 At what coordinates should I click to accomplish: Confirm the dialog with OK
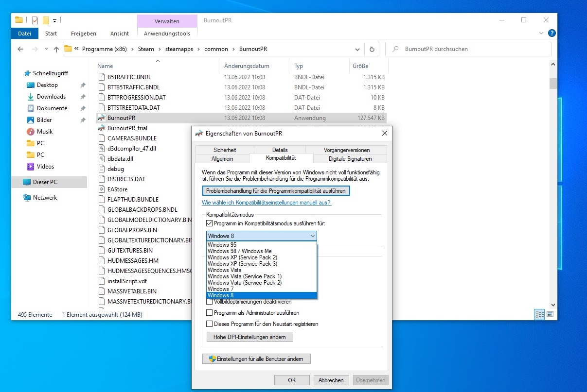coord(292,380)
